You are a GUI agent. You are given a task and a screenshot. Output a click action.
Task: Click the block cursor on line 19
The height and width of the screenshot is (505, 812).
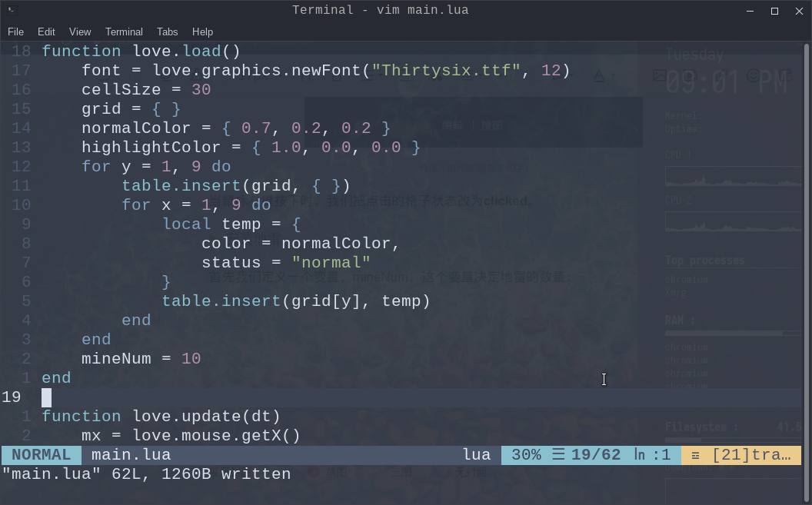click(x=47, y=397)
